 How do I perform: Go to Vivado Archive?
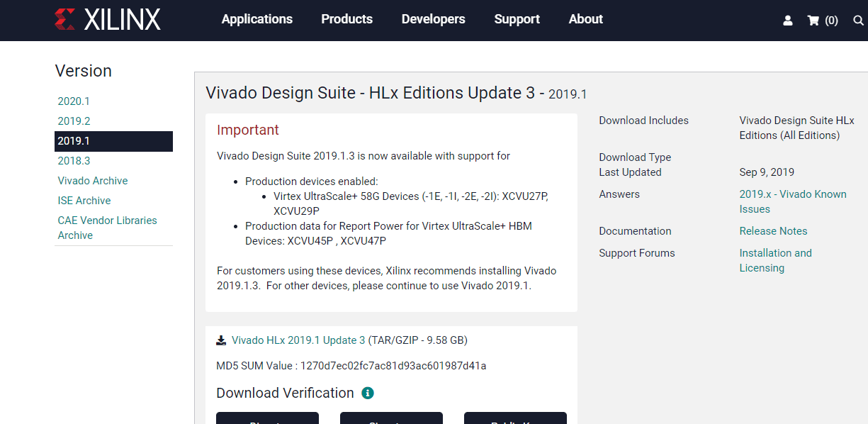click(93, 181)
